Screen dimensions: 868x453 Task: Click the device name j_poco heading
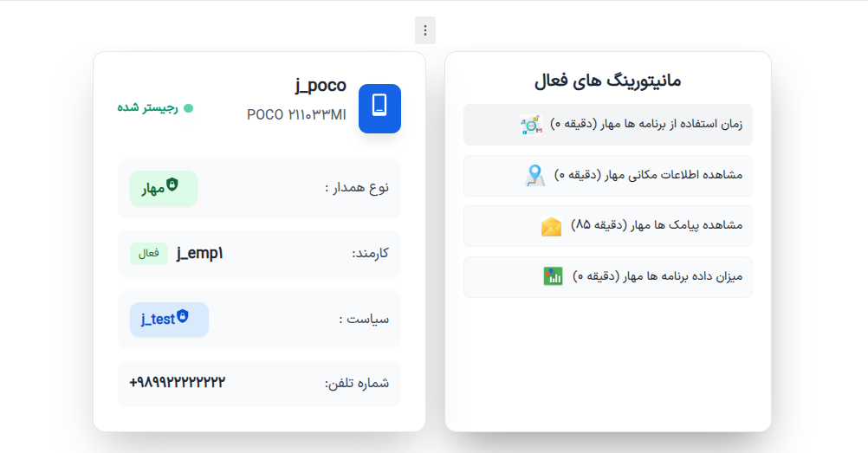coord(320,85)
